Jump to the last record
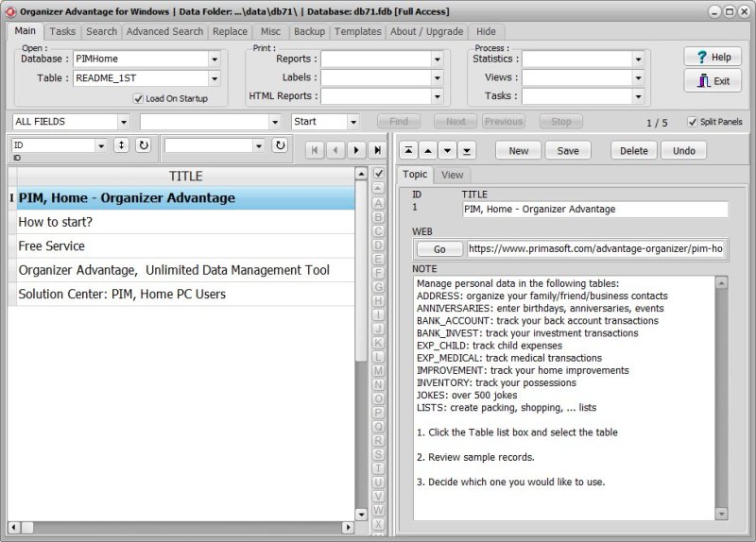Screen dimensions: 756x542 click(377, 150)
